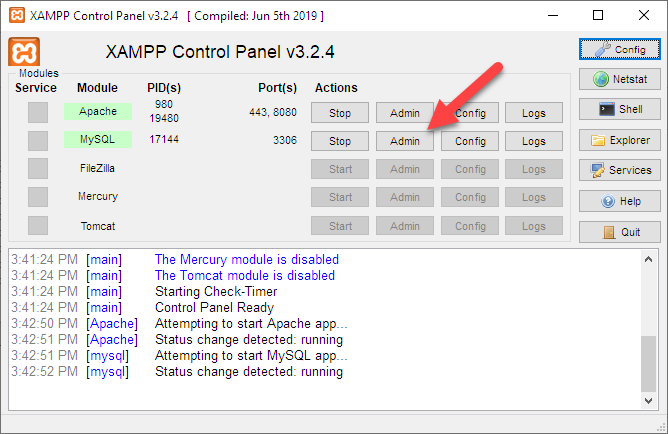668x434 pixels.
Task: Open the Apache Config button
Action: (470, 113)
